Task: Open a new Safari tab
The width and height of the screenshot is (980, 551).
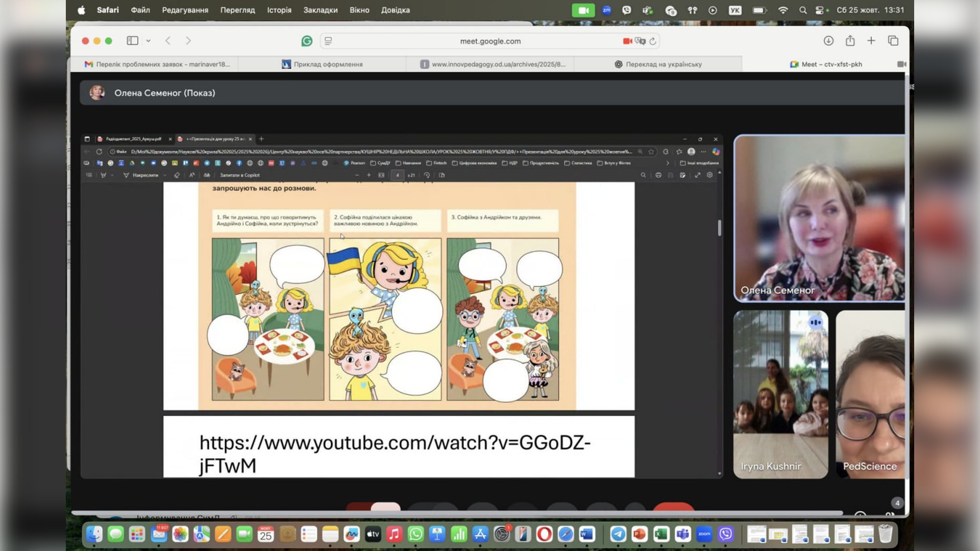Action: (x=871, y=41)
